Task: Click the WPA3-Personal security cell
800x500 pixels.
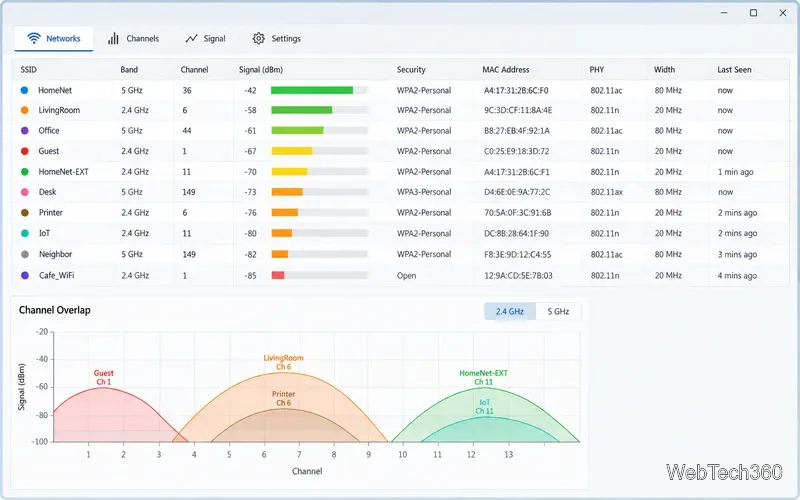Action: pos(424,192)
